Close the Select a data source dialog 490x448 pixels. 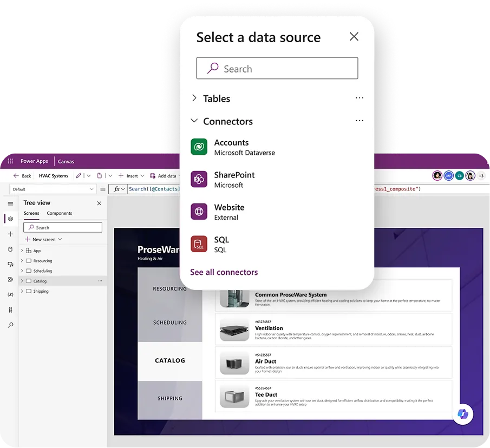click(x=354, y=37)
